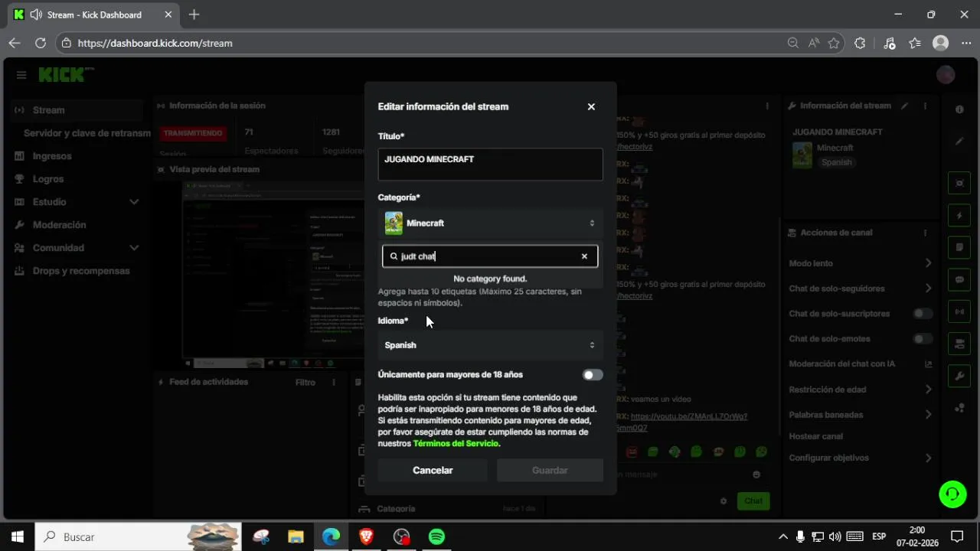Click the pencil icon in right toolbar
This screenshot has height=551, width=980.
pos(959,142)
